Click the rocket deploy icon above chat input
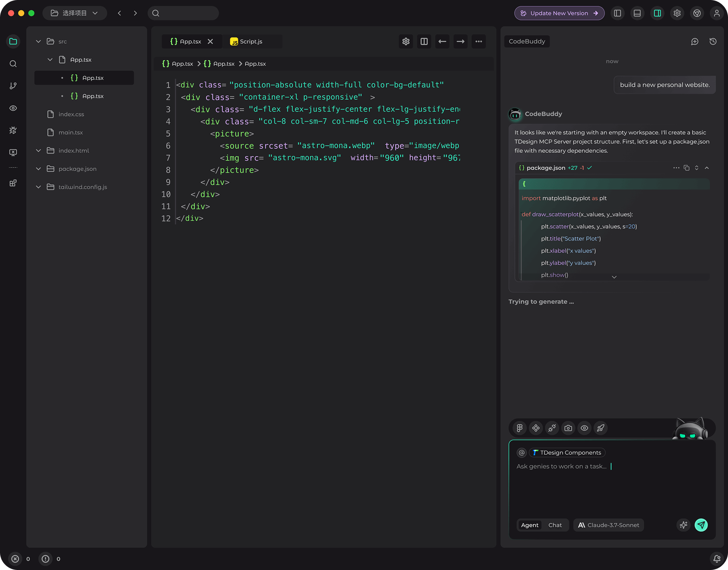Image resolution: width=728 pixels, height=570 pixels. pos(601,428)
